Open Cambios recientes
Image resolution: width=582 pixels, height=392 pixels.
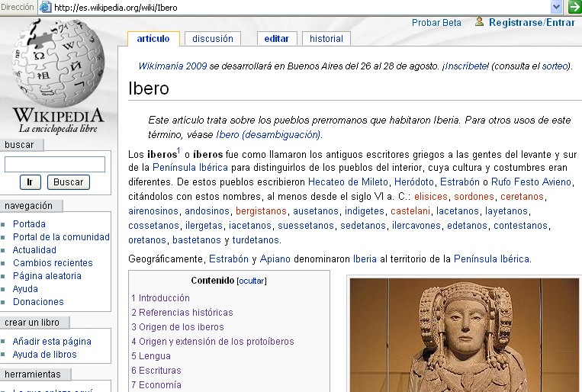click(53, 263)
